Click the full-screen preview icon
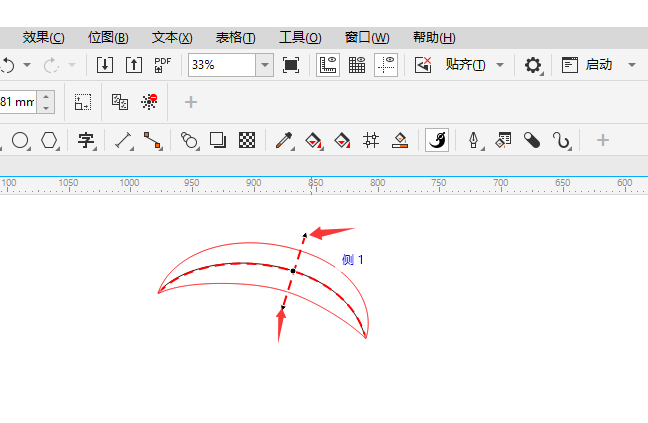This screenshot has width=648, height=423. pyautogui.click(x=291, y=65)
